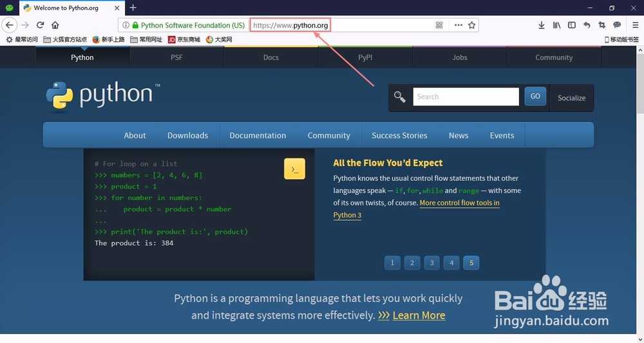
Task: Open the Events menu
Action: pos(502,135)
